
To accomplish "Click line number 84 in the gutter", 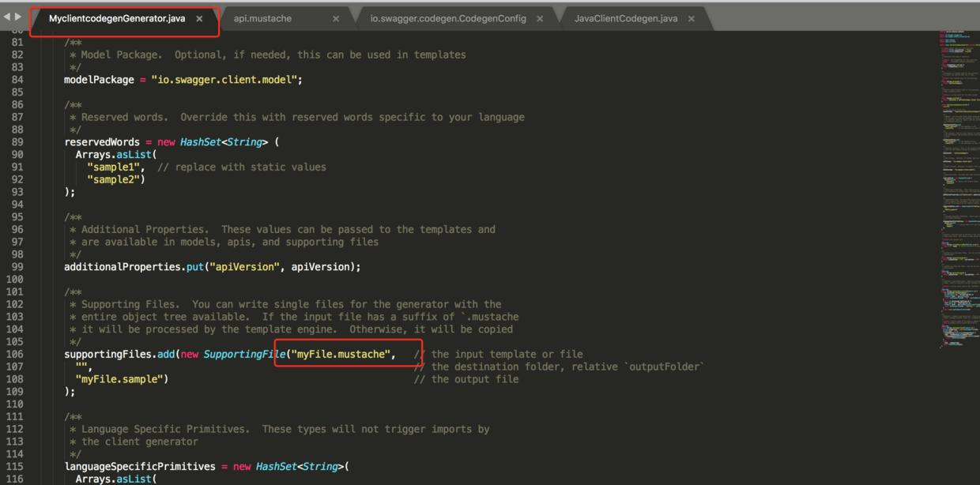I will pyautogui.click(x=17, y=80).
